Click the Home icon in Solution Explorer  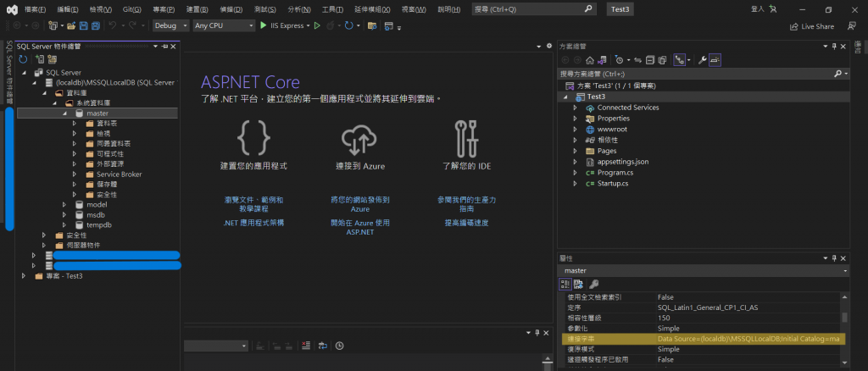click(x=590, y=59)
